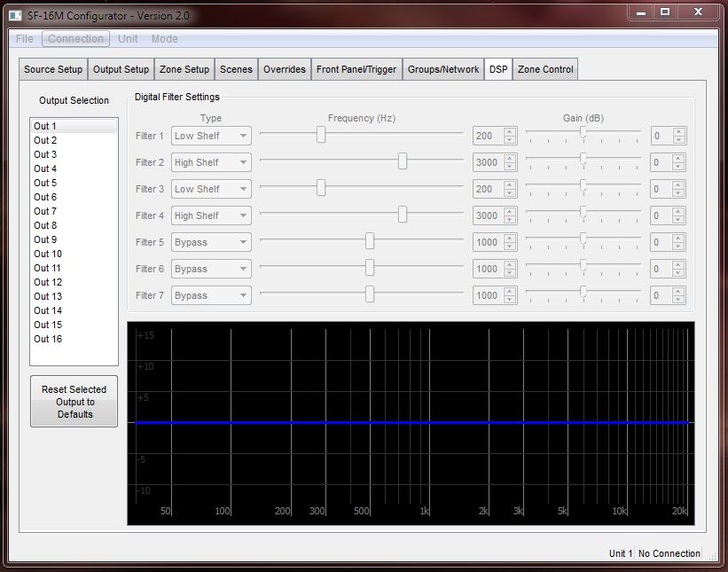
Task: Click Filter 1 frequency slider handle
Action: 321,135
